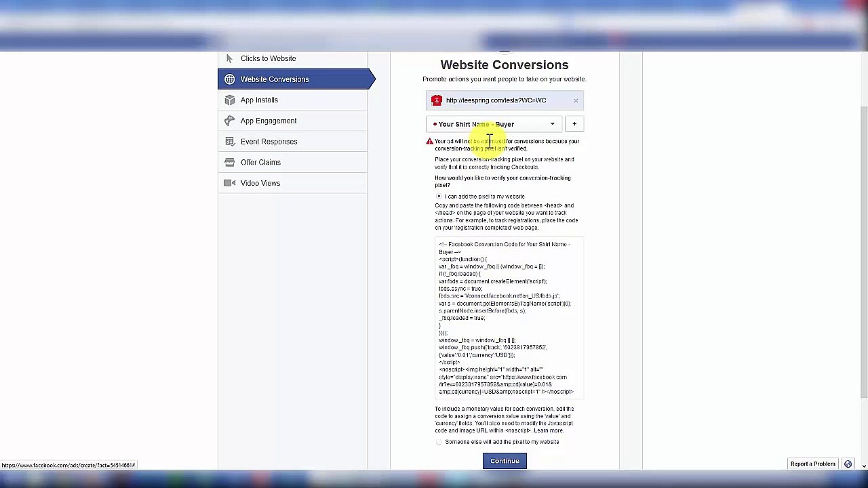Open Report a Problem
This screenshot has height=488, width=868.
(812, 464)
